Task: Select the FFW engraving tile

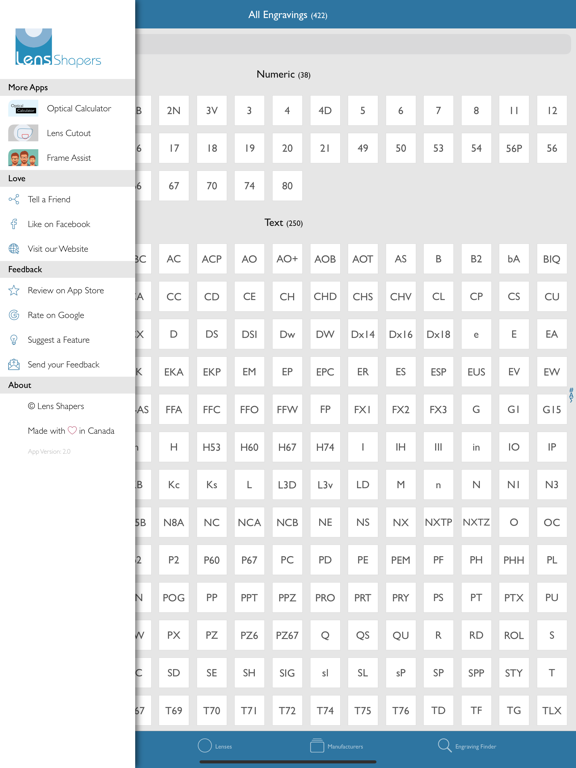Action: click(x=287, y=409)
